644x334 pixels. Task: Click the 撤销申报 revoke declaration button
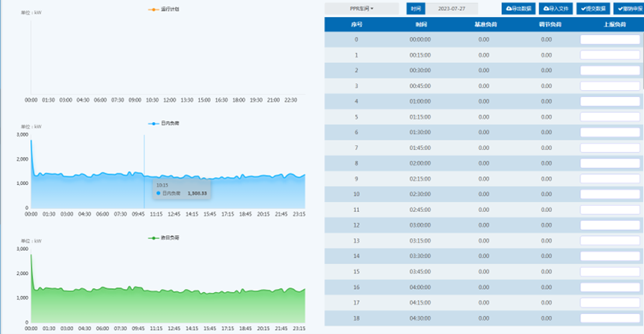pos(629,9)
